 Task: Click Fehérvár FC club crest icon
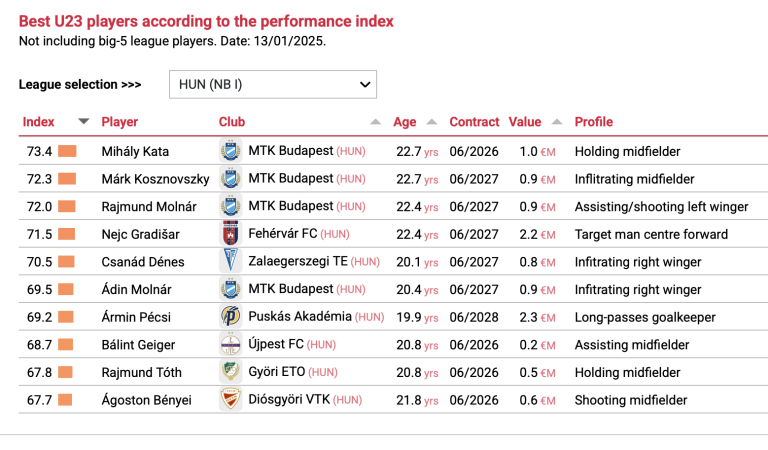230,234
